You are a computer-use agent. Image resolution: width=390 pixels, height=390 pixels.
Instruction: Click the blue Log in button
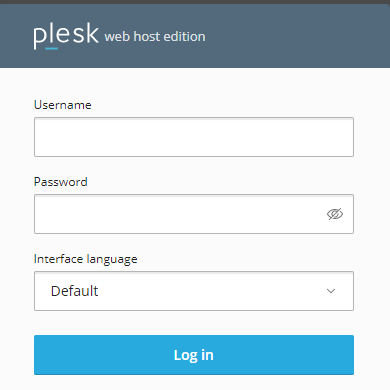coord(194,355)
